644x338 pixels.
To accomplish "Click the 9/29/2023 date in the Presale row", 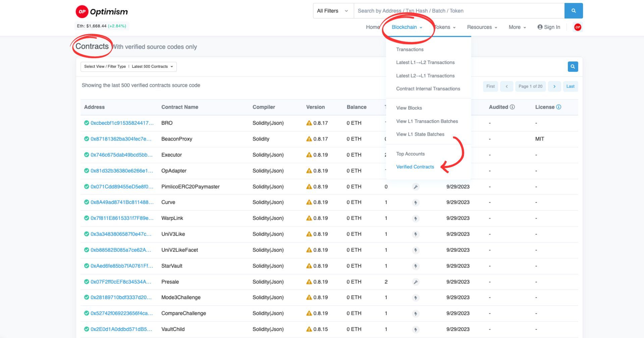I will pos(458,282).
